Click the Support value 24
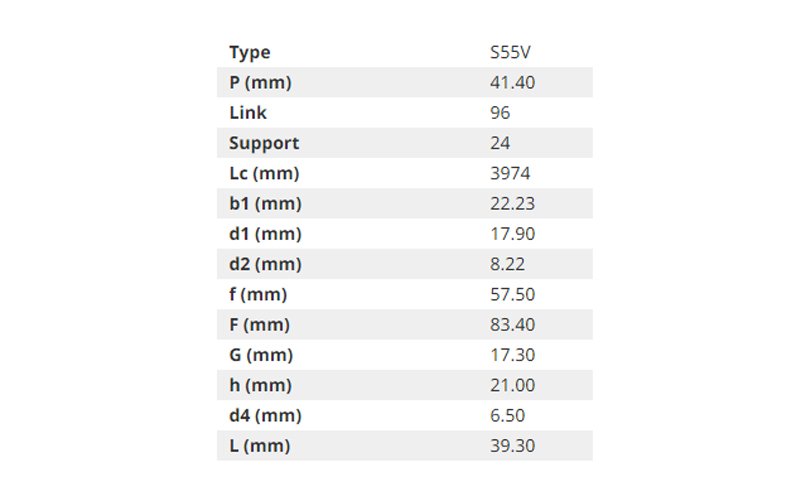This screenshot has width=800, height=500. (x=500, y=143)
